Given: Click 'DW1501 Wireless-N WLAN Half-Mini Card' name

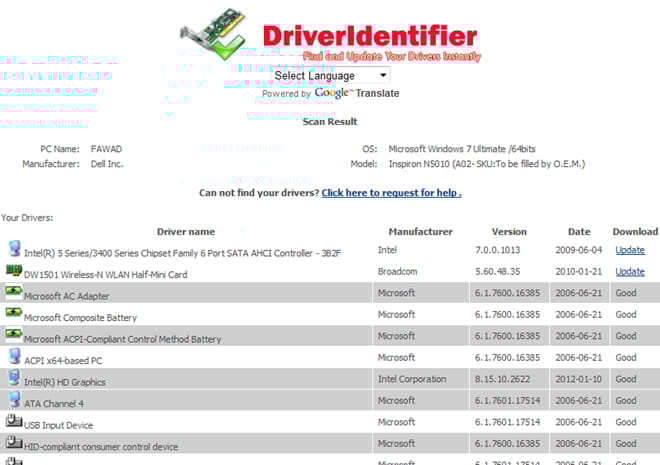Looking at the screenshot, I should [x=106, y=275].
